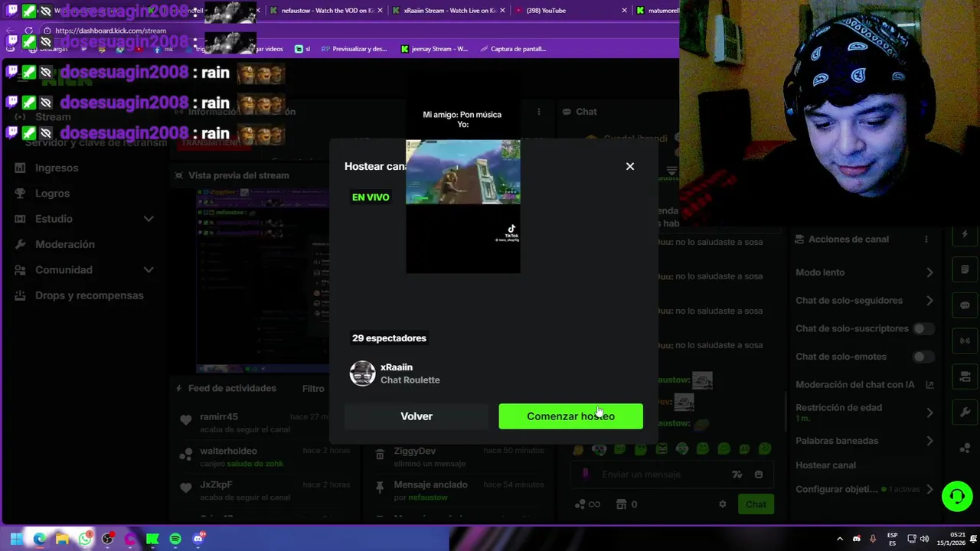Image resolution: width=980 pixels, height=551 pixels.
Task: Click the camera panel icon
Action: [x=965, y=377]
